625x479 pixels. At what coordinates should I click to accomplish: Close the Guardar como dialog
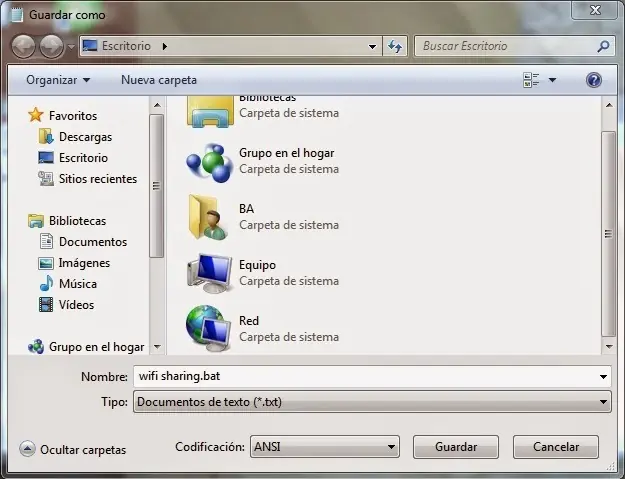595,10
